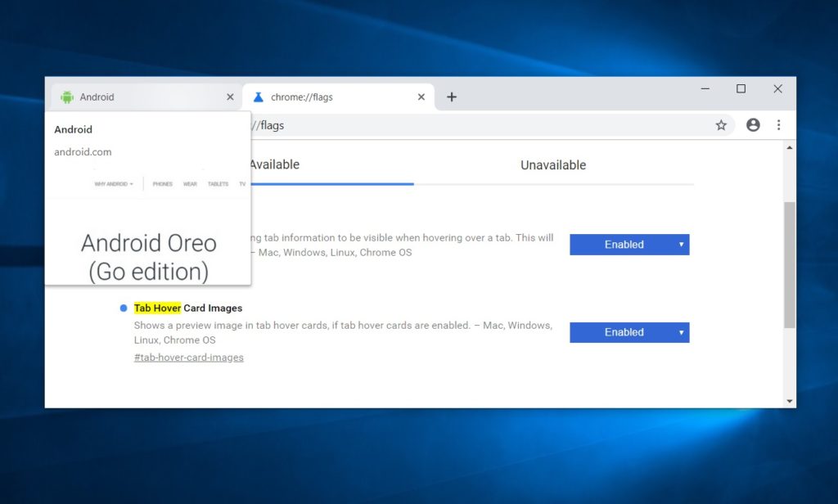This screenshot has width=838, height=504.
Task: Follow the #tab-hover-card-images link
Action: point(188,357)
